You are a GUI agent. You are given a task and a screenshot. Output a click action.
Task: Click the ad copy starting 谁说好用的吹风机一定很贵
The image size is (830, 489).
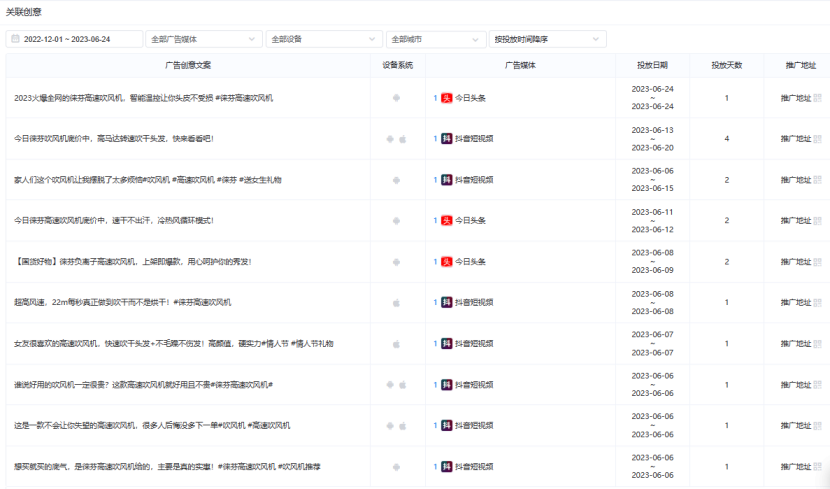coord(143,385)
